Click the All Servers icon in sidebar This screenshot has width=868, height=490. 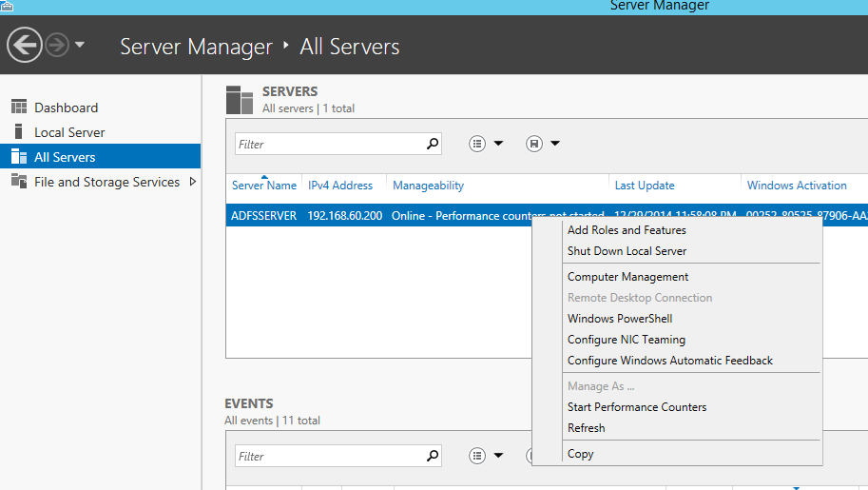click(x=19, y=156)
